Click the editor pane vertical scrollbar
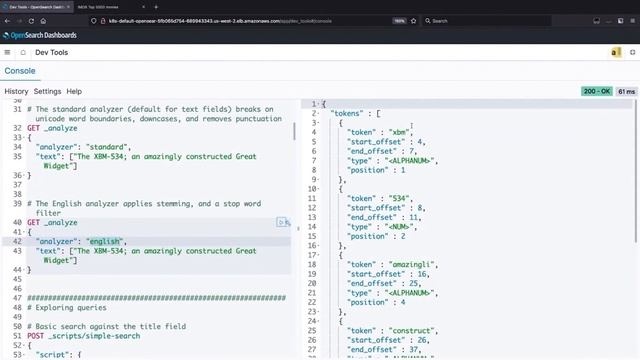 tap(294, 131)
